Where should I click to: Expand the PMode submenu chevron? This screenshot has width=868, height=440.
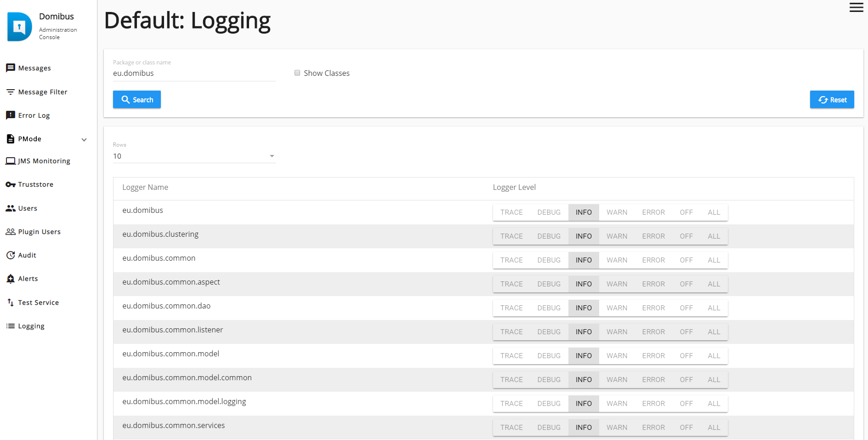pyautogui.click(x=84, y=139)
